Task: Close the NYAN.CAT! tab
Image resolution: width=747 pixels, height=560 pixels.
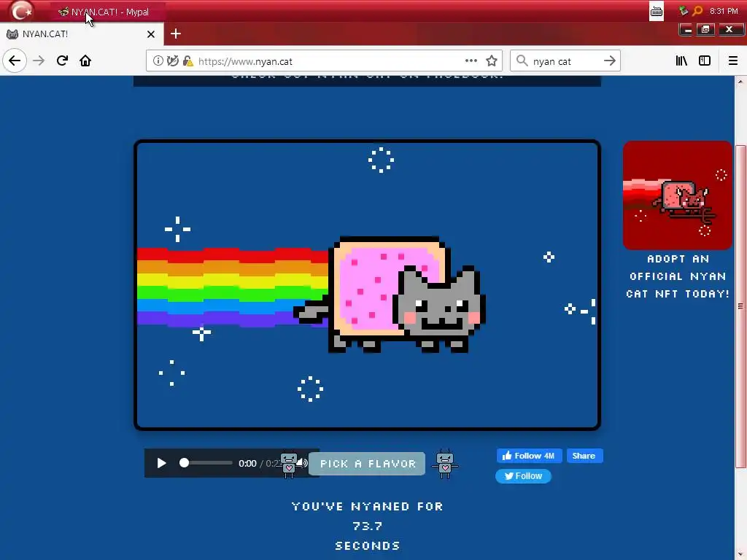Action: click(151, 34)
